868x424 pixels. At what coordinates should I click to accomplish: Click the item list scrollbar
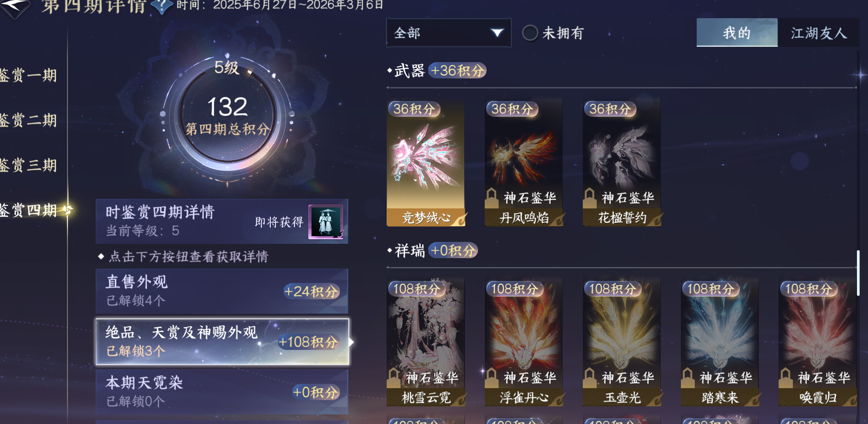tap(858, 272)
